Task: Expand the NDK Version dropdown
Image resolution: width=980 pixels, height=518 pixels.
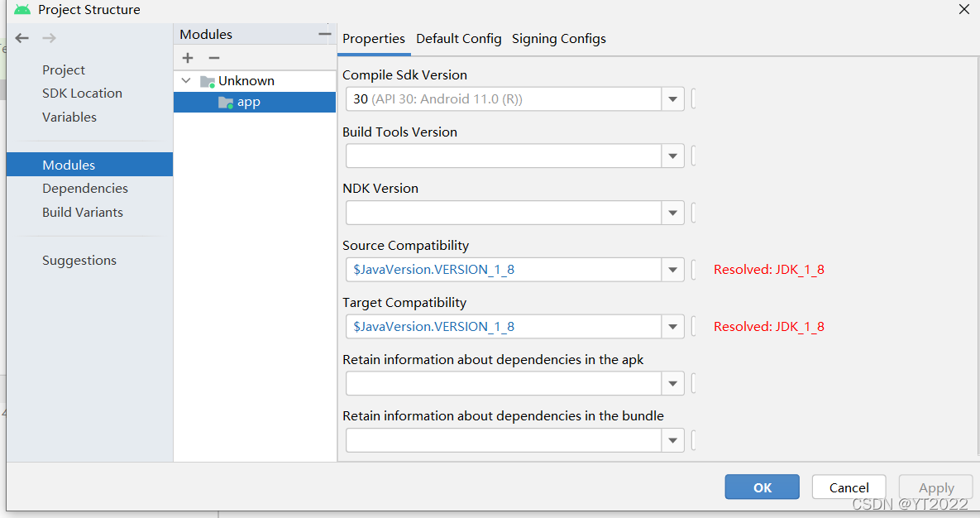Action: click(x=672, y=213)
